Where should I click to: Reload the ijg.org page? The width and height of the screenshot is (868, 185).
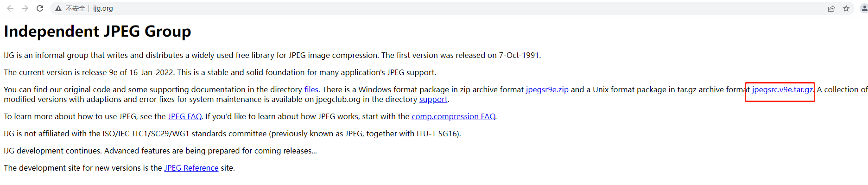[40, 8]
